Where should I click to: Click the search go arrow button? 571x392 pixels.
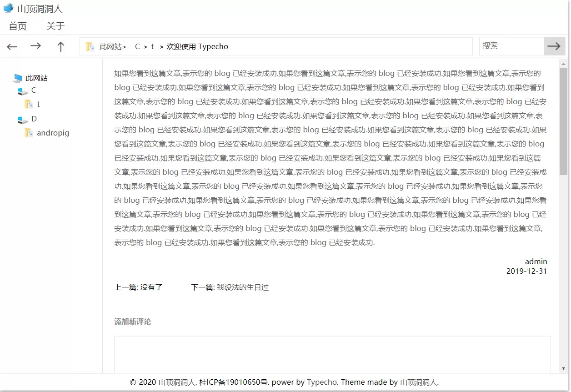pyautogui.click(x=554, y=46)
